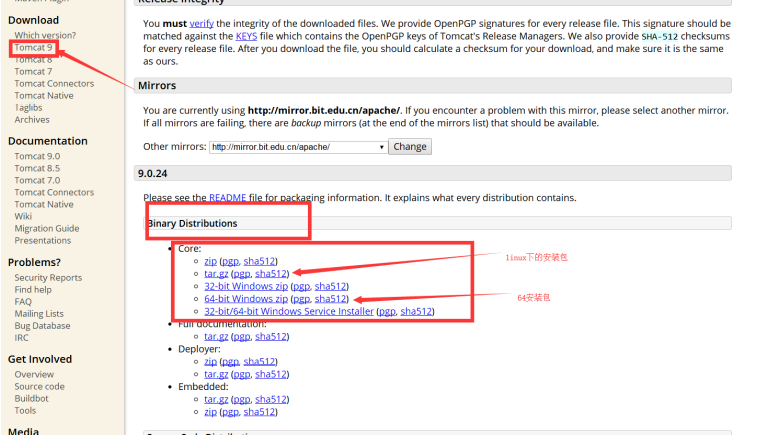
Task: Open the Migration Guide link
Action: click(x=47, y=228)
